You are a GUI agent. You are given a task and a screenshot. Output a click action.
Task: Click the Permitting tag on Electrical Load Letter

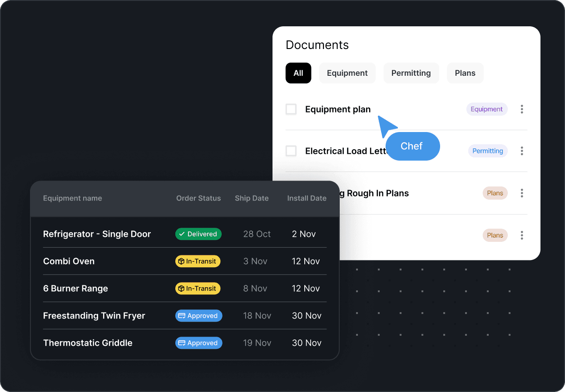click(x=488, y=151)
